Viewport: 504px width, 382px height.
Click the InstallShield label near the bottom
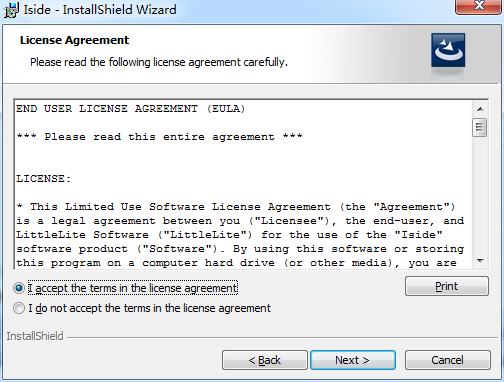35,336
